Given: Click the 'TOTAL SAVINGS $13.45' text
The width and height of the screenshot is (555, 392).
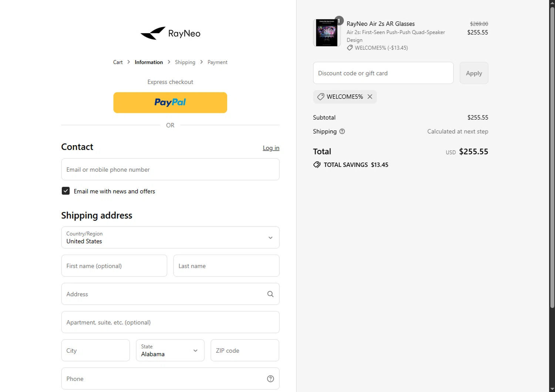Looking at the screenshot, I should (356, 165).
